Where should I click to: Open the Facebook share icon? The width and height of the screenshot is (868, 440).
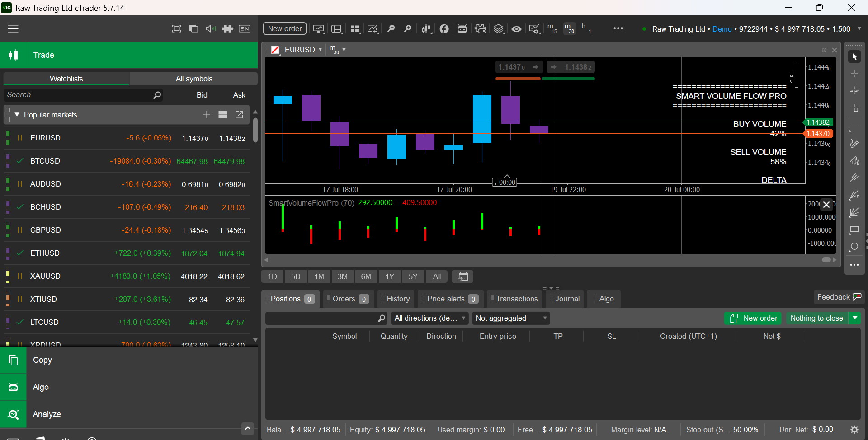444,29
